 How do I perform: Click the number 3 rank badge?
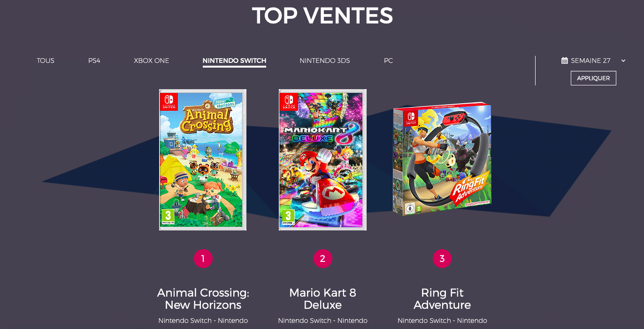(x=442, y=259)
